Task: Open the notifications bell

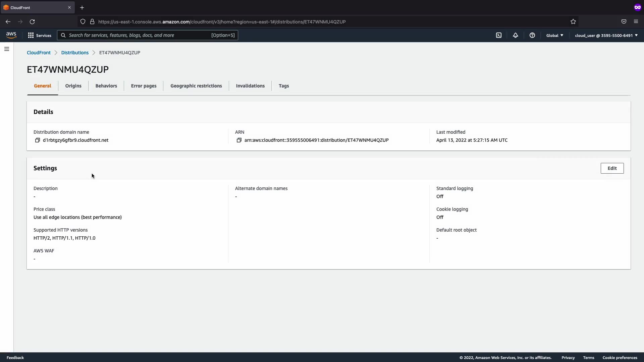Action: (516, 35)
